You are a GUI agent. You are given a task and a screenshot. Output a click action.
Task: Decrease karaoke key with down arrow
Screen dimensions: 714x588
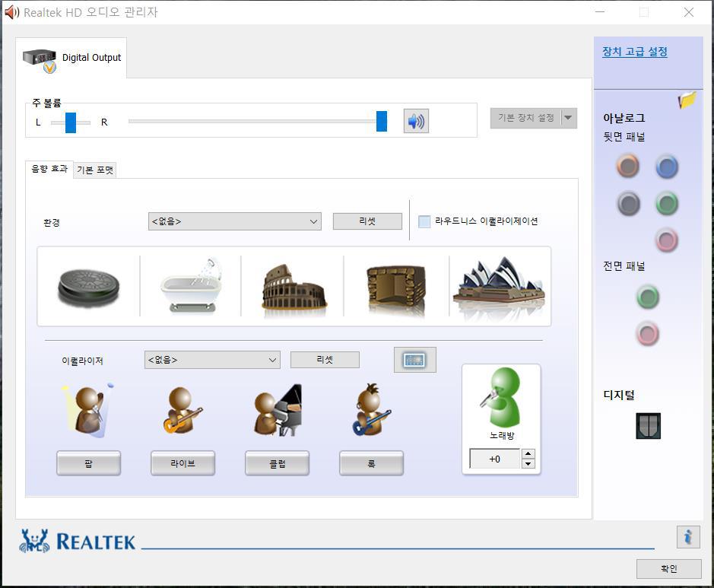(x=528, y=464)
